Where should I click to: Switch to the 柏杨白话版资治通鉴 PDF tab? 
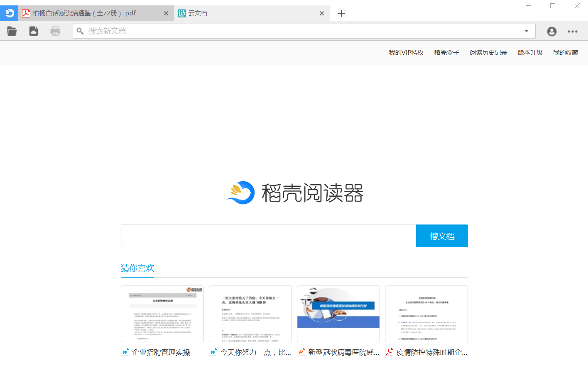pos(87,13)
